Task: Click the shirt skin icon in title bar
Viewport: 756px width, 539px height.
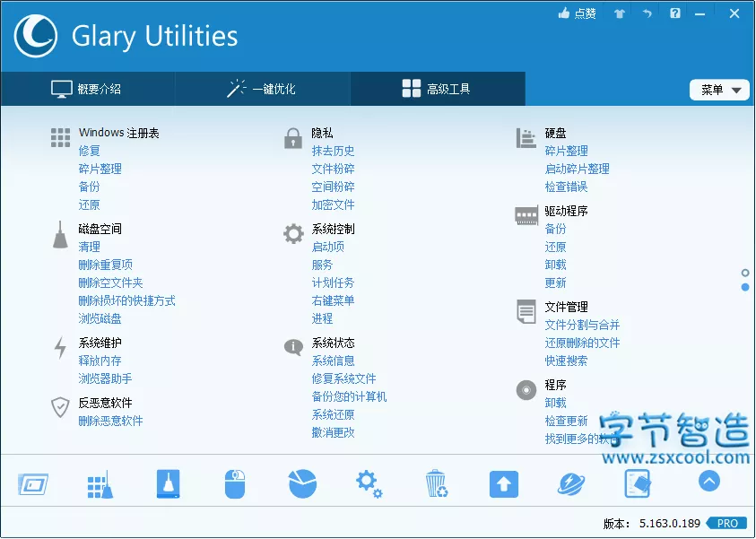Action: (x=620, y=13)
